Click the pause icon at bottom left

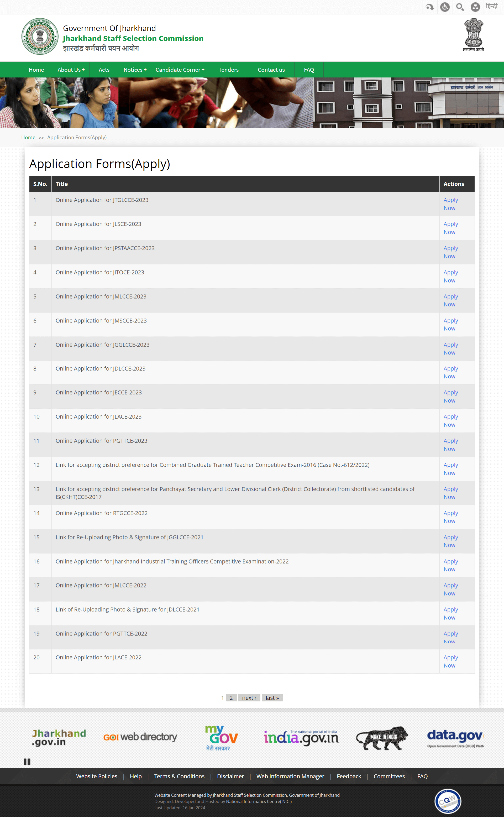click(27, 761)
